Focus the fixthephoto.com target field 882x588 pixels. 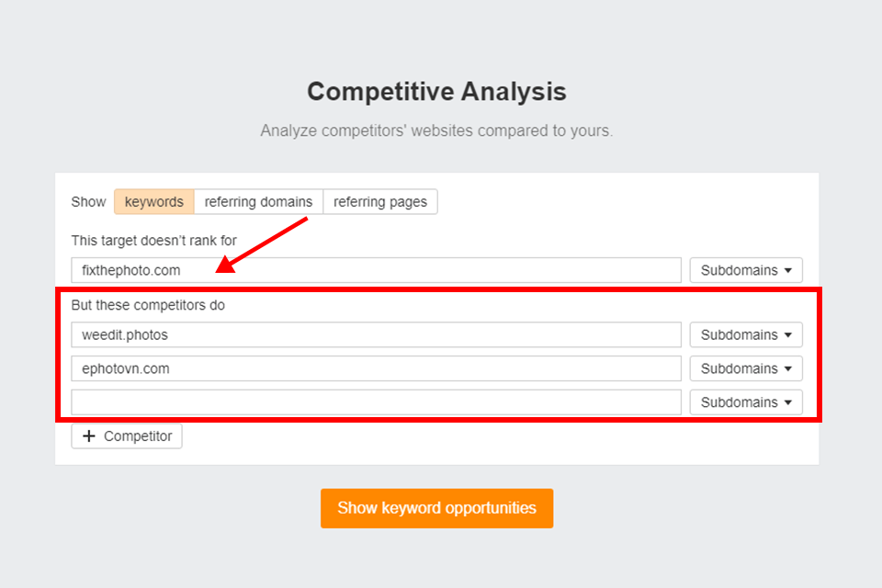376,270
